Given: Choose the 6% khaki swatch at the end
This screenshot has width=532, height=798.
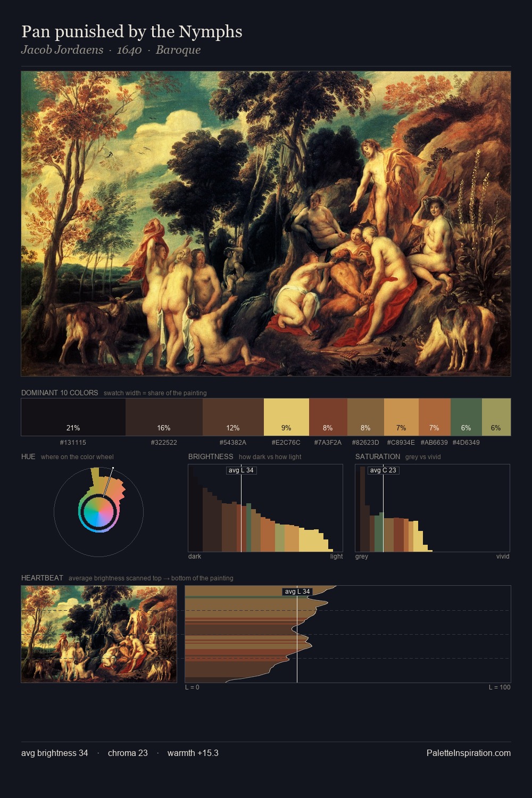Looking at the screenshot, I should tap(496, 417).
